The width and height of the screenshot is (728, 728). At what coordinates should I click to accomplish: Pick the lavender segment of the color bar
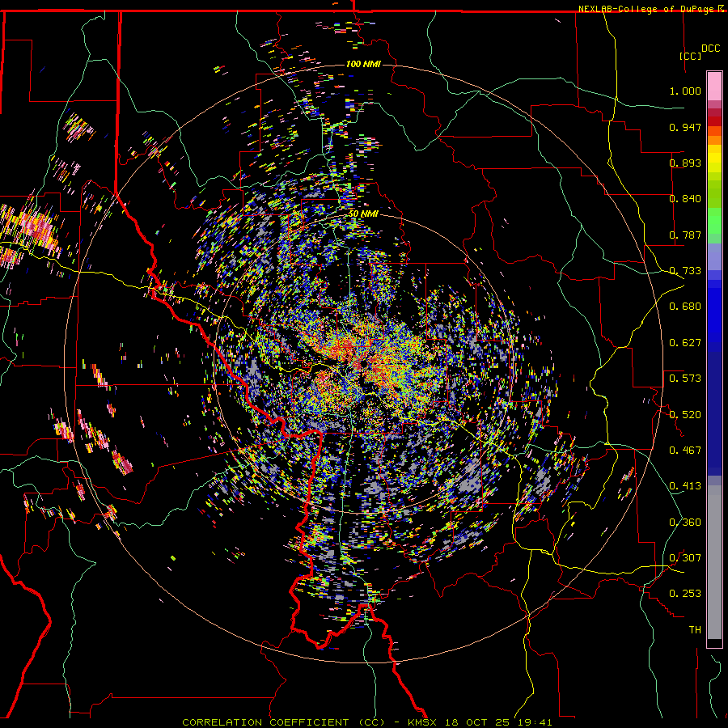click(x=714, y=256)
